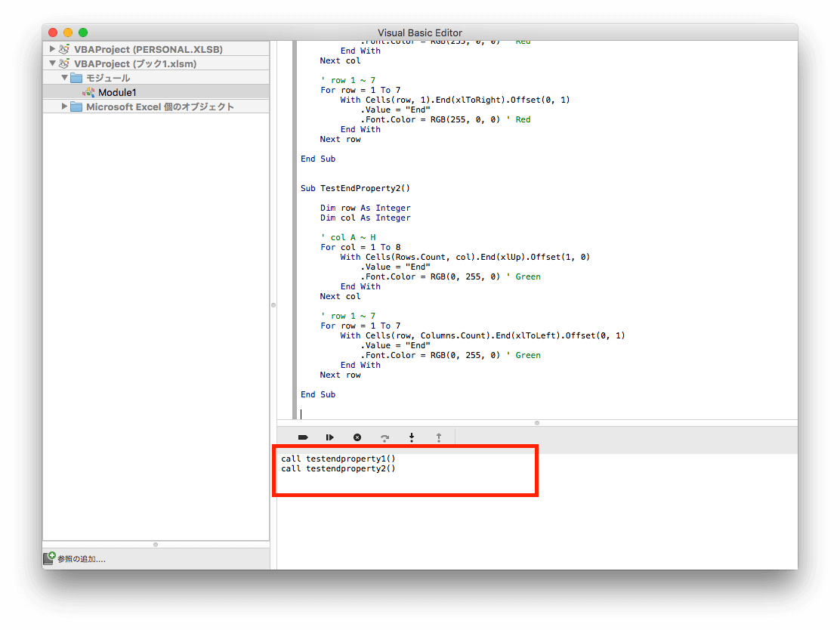Close the Visual Basic Editor window
The width and height of the screenshot is (840, 630).
click(53, 32)
